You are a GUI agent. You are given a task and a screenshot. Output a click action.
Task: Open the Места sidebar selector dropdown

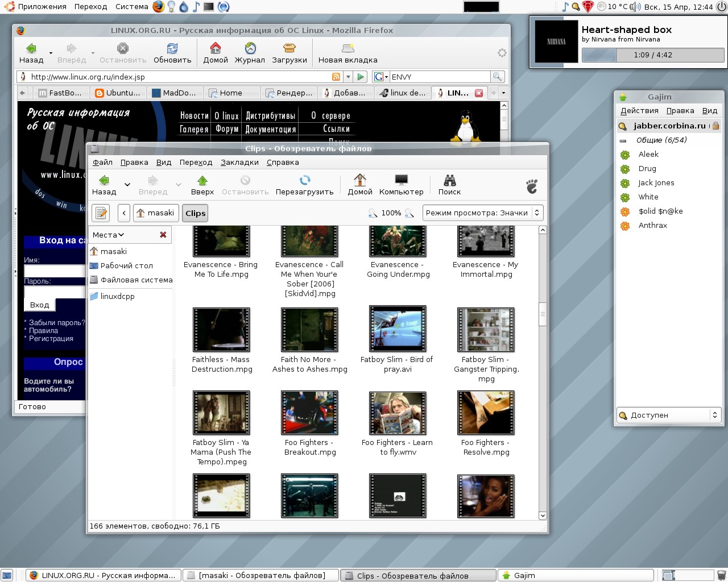(x=109, y=235)
